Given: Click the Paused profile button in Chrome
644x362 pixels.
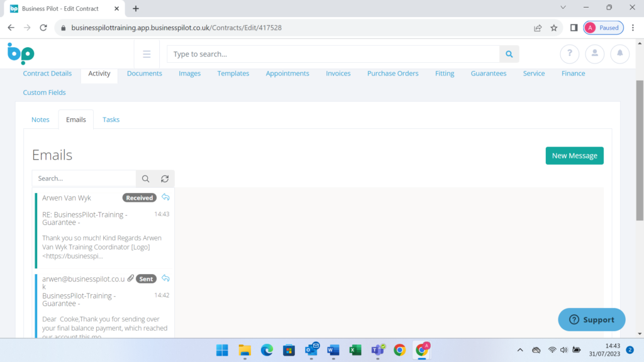Looking at the screenshot, I should click(x=603, y=28).
